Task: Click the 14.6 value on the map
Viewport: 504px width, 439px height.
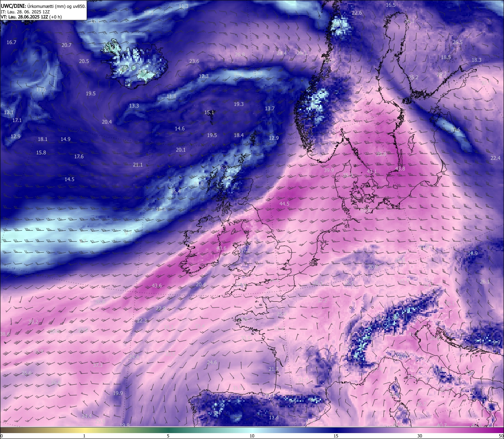Action: click(180, 128)
